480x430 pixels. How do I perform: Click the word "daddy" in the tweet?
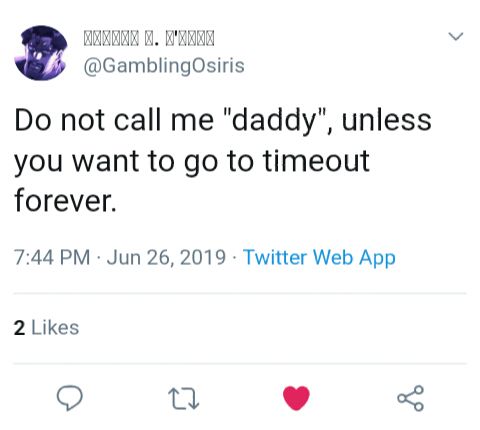275,121
